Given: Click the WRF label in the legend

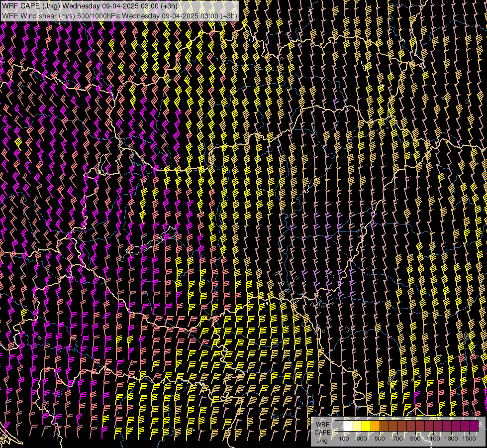Looking at the screenshot, I should (323, 425).
